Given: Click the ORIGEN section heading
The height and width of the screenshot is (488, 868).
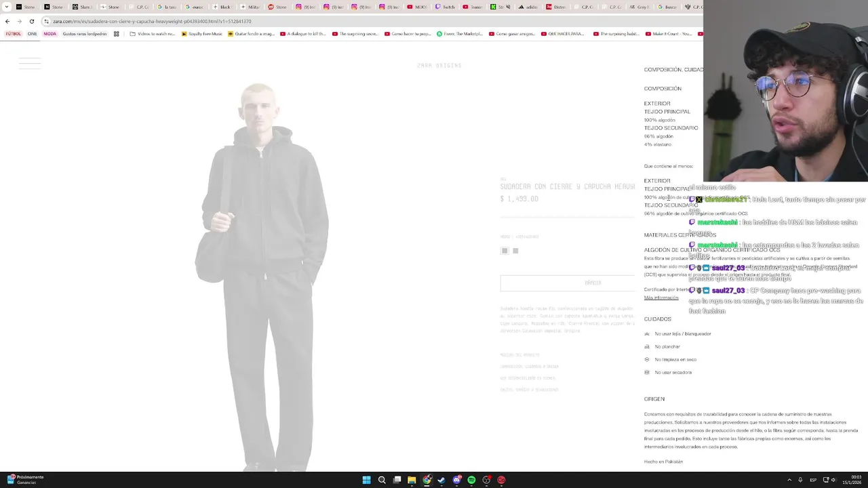Looking at the screenshot, I should point(654,399).
